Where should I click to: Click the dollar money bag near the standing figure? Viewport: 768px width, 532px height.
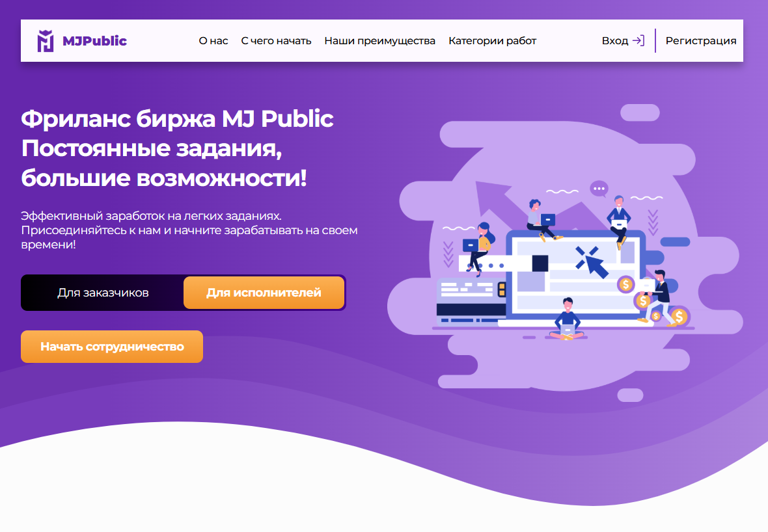642,300
